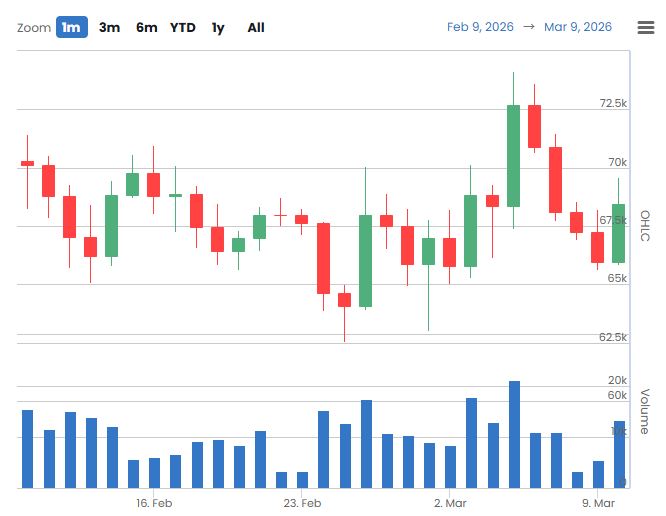The image size is (666, 516).
Task: Click the rightmost volume bar
Action: pyautogui.click(x=619, y=454)
